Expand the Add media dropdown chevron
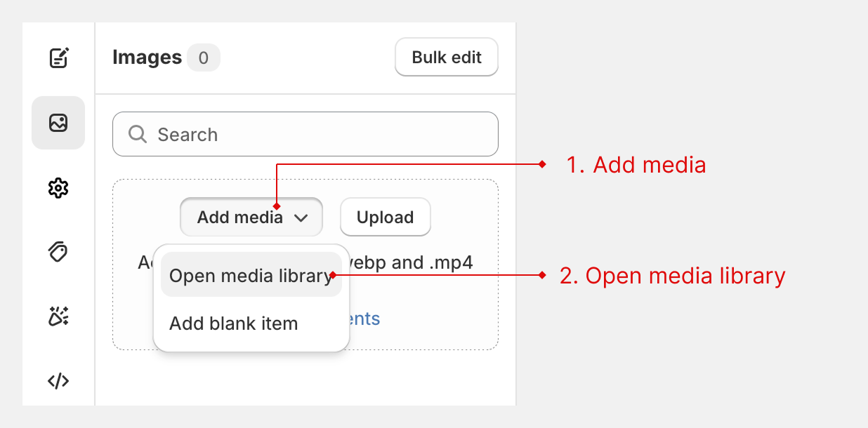Screen dimensions: 868x428 tap(303, 217)
